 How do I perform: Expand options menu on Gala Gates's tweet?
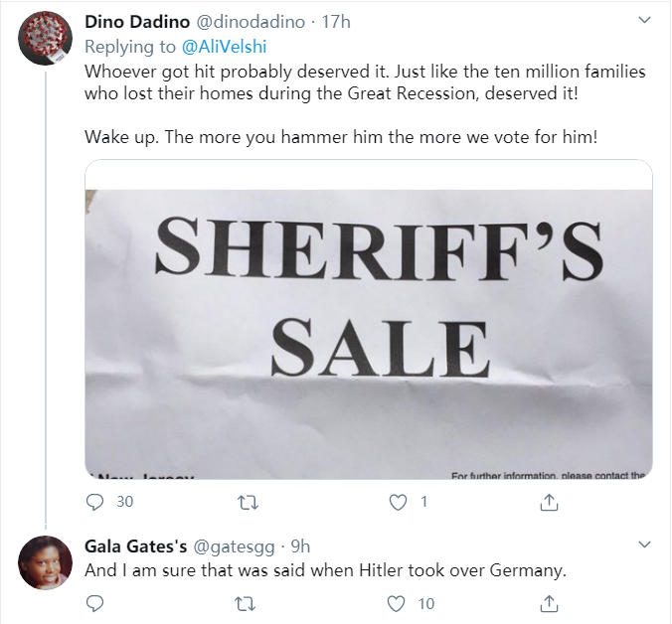(x=643, y=545)
